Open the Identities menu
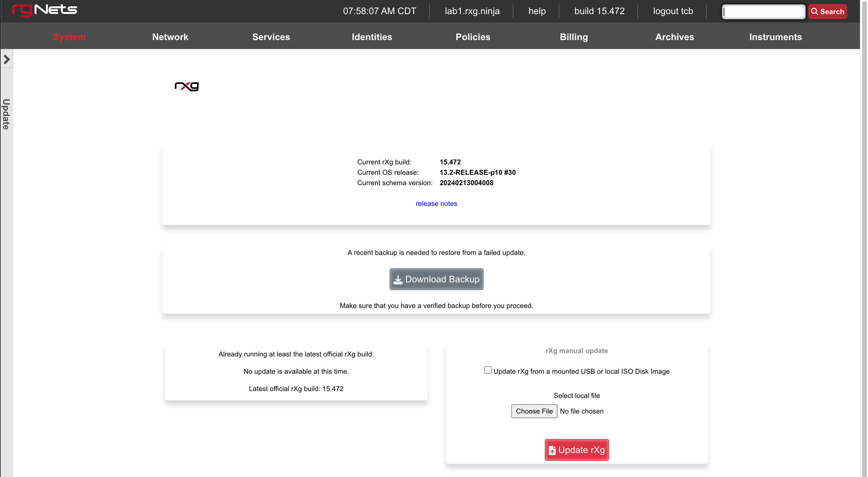 [x=372, y=37]
